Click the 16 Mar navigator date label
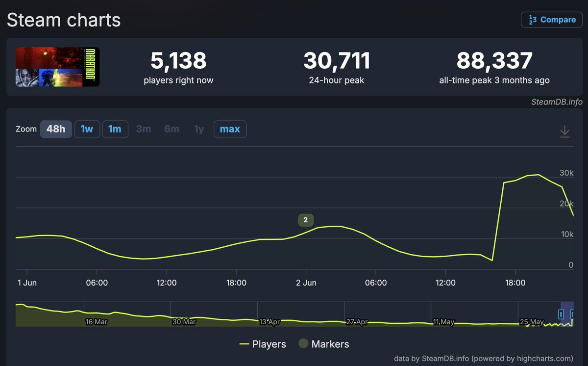588x366 pixels. (x=97, y=322)
